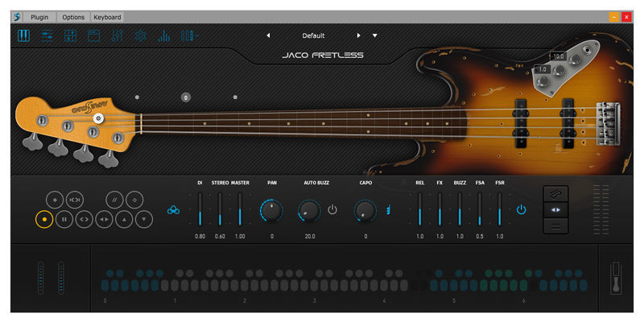Click the pause-bars round button

tap(64, 219)
